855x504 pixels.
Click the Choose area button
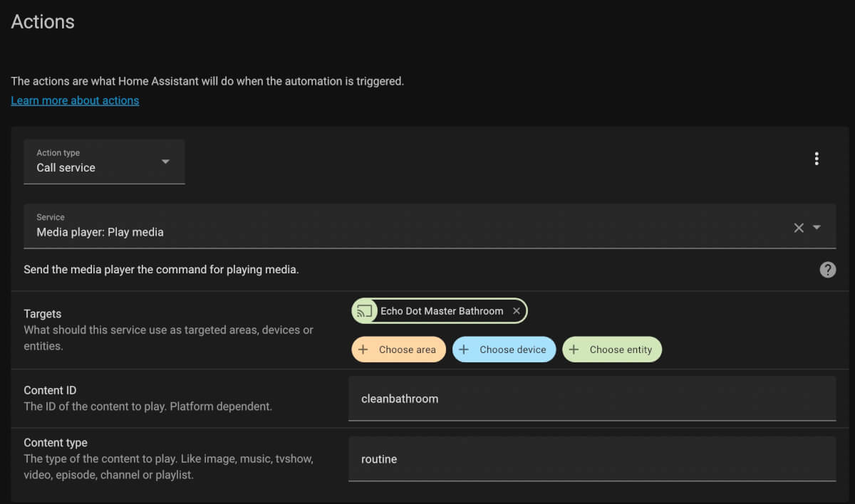(398, 349)
